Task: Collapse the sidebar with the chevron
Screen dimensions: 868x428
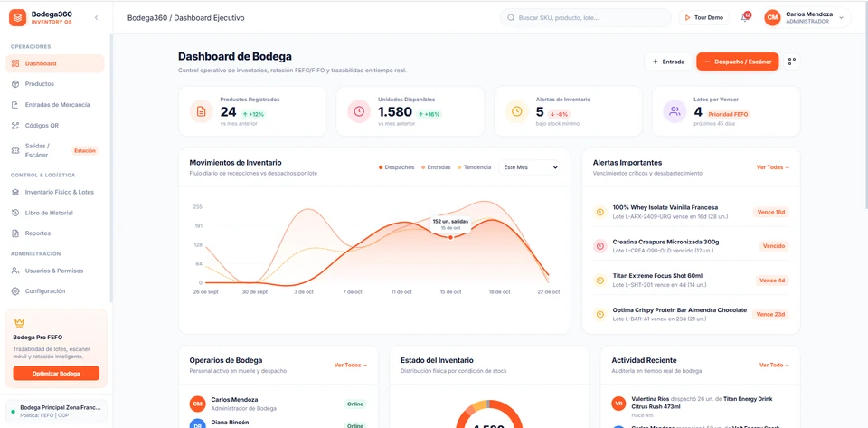Action: coord(97,18)
